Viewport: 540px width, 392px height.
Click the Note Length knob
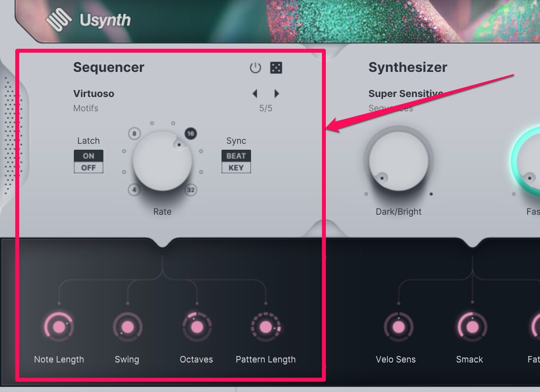pyautogui.click(x=59, y=327)
